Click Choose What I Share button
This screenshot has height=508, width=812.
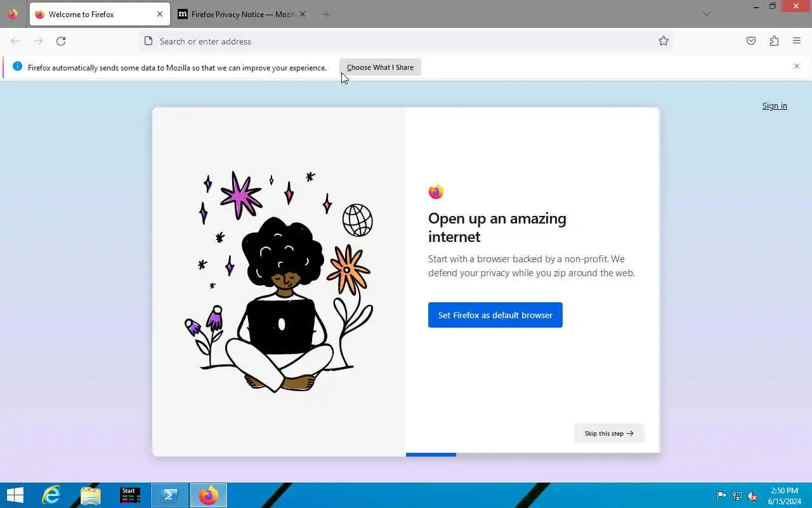[x=380, y=67]
